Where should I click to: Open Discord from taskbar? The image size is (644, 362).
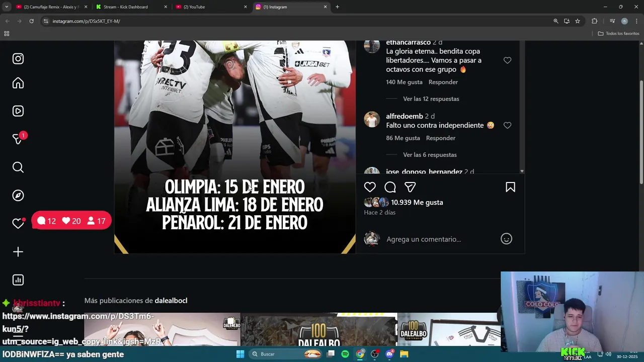pyautogui.click(x=389, y=354)
